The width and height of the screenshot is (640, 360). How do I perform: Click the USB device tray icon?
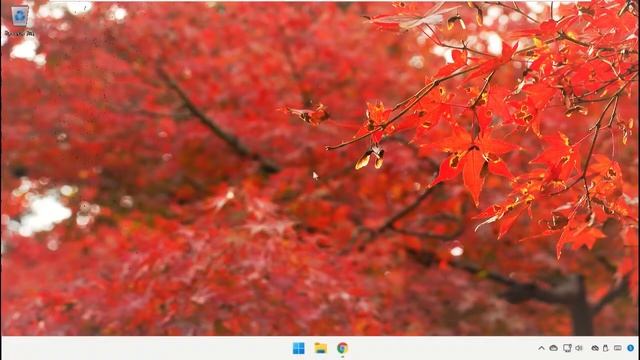(x=605, y=348)
